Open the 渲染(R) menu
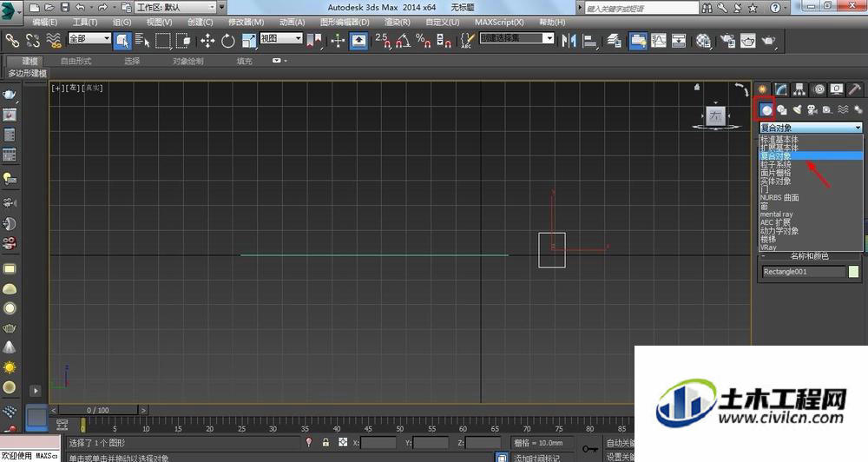 pyautogui.click(x=398, y=23)
